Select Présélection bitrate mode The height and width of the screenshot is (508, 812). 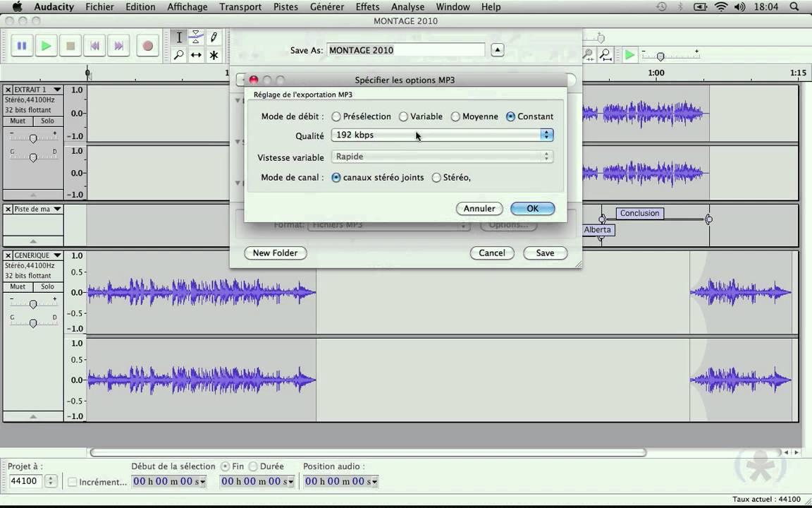pyautogui.click(x=337, y=116)
